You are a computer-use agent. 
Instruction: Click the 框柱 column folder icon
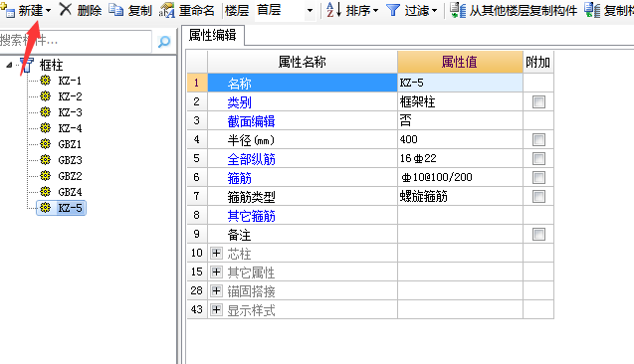tap(28, 65)
